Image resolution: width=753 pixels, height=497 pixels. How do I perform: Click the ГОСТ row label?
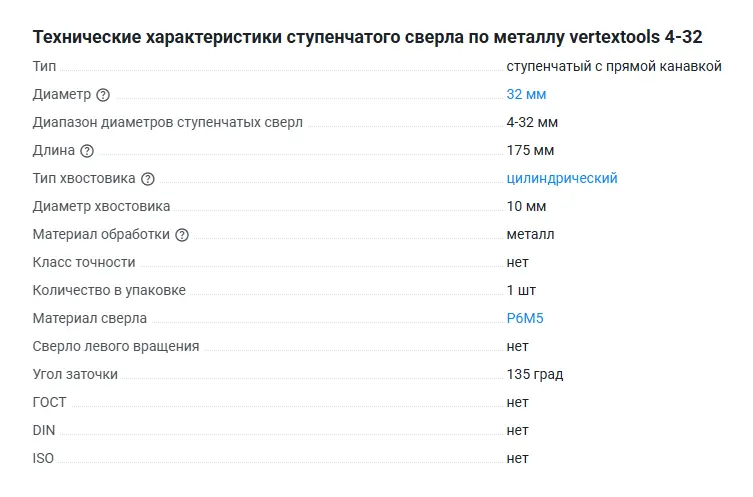[x=49, y=402]
